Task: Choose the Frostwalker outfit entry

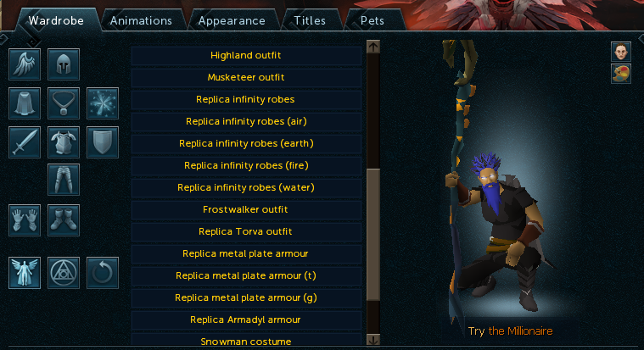Action: (x=246, y=209)
